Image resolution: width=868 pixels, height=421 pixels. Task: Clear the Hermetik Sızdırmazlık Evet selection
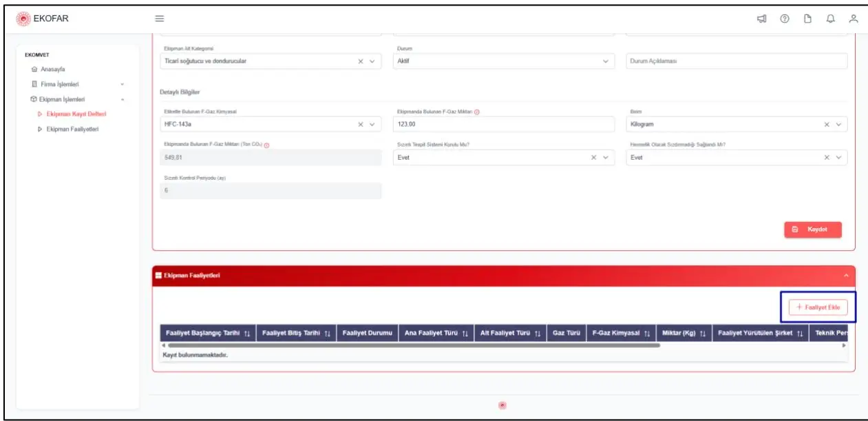827,157
